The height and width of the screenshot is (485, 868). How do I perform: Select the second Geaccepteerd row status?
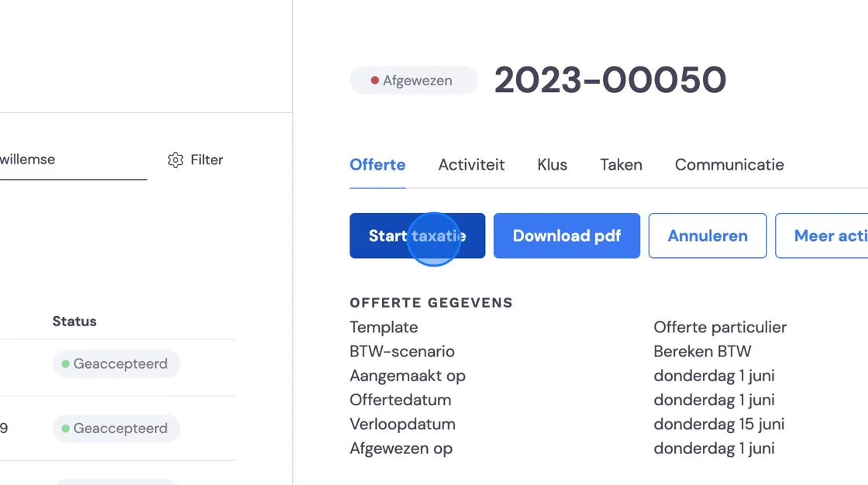[x=116, y=428]
